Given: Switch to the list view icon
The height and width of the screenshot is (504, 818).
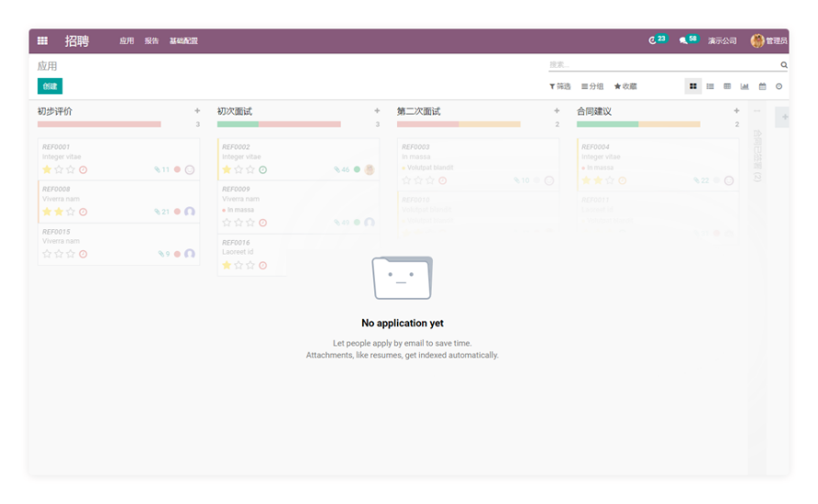Looking at the screenshot, I should [x=710, y=86].
